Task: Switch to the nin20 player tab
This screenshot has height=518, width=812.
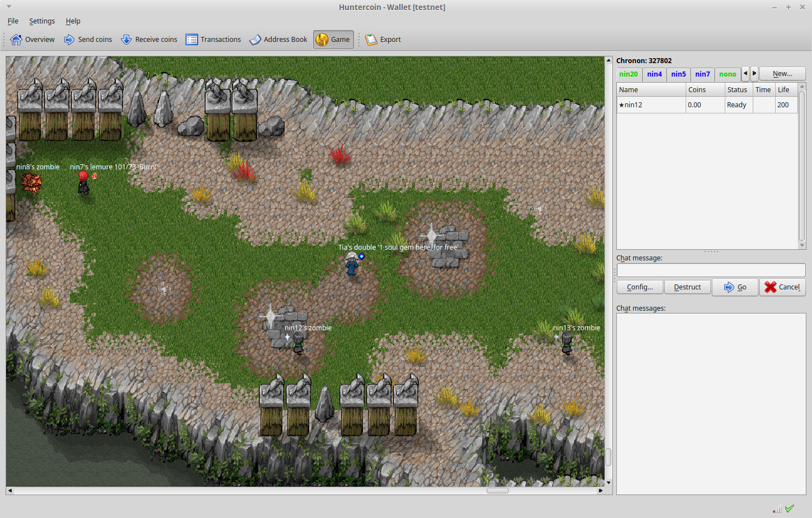Action: pos(629,74)
